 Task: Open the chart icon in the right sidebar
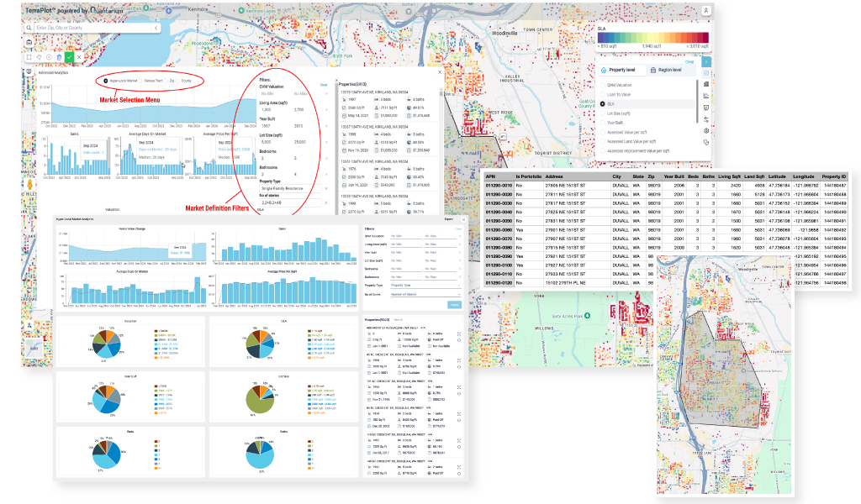point(706,96)
